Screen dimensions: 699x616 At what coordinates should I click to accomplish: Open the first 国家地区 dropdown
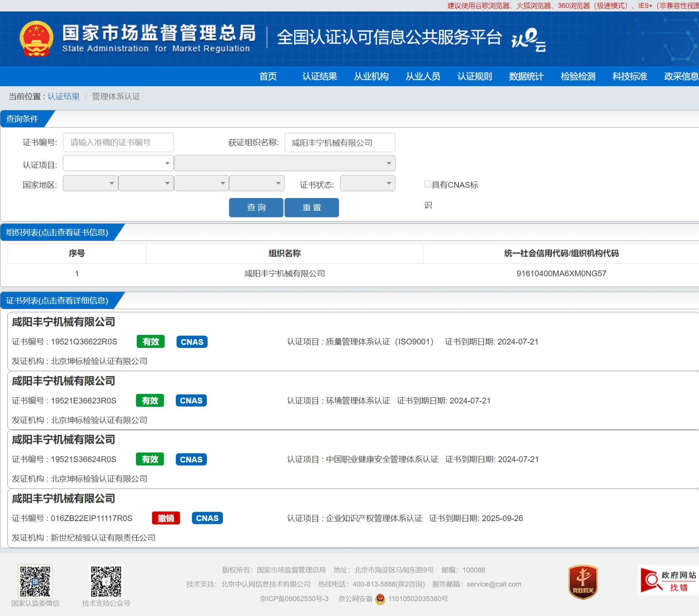tap(90, 183)
